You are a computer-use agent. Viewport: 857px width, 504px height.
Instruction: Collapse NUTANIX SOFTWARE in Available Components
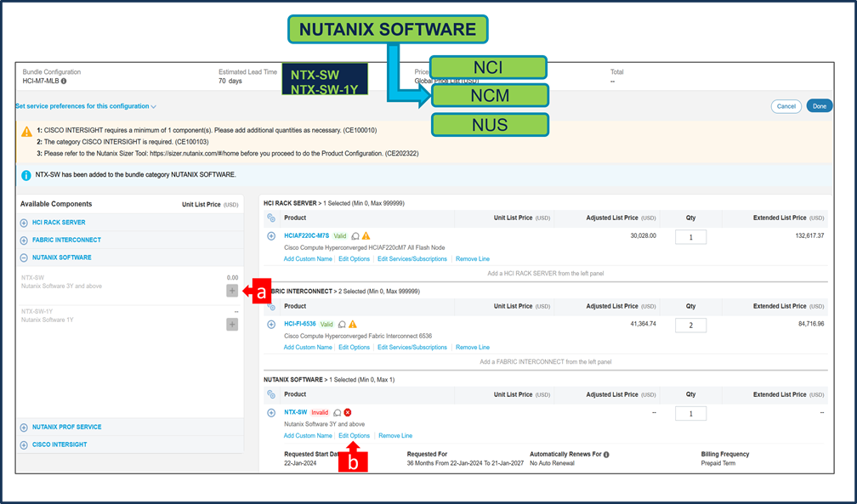coord(24,258)
